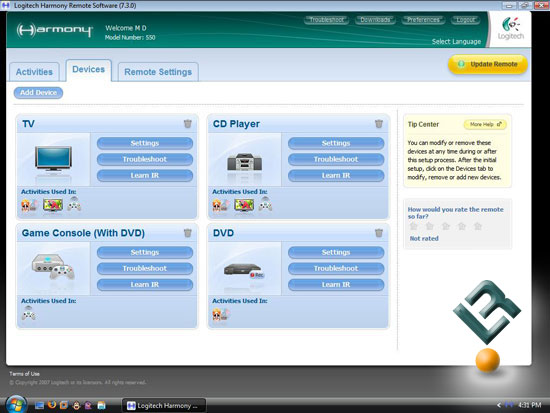Rate the remote three stars
The width and height of the screenshot is (550, 413).
coord(446,226)
